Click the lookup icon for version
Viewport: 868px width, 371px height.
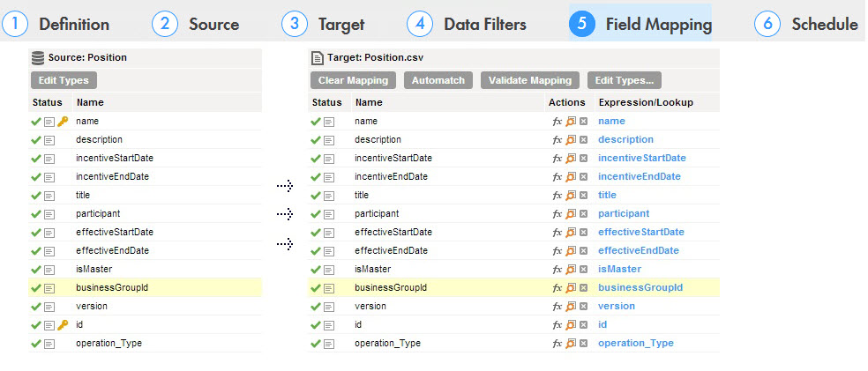pos(571,307)
